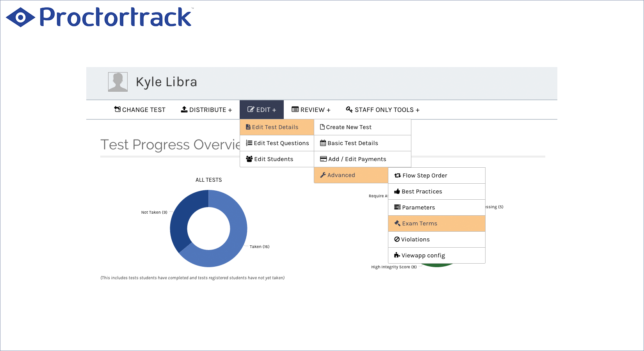The width and height of the screenshot is (644, 351).
Task: Click the Proctortrack eye logo
Action: (20, 18)
